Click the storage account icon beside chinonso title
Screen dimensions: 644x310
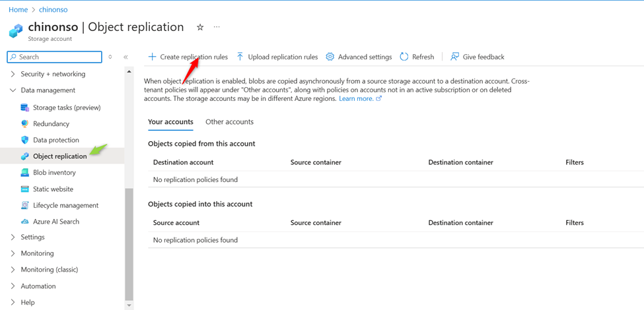point(16,31)
